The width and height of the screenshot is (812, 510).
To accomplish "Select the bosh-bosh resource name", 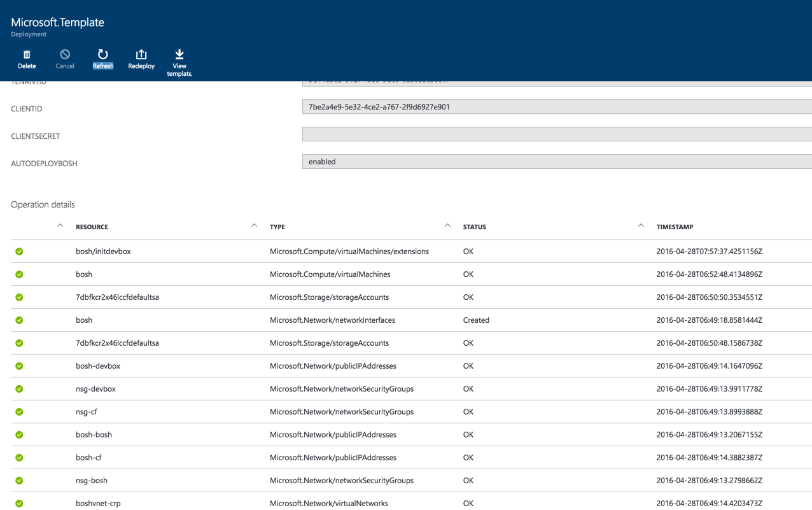I will pyautogui.click(x=94, y=435).
